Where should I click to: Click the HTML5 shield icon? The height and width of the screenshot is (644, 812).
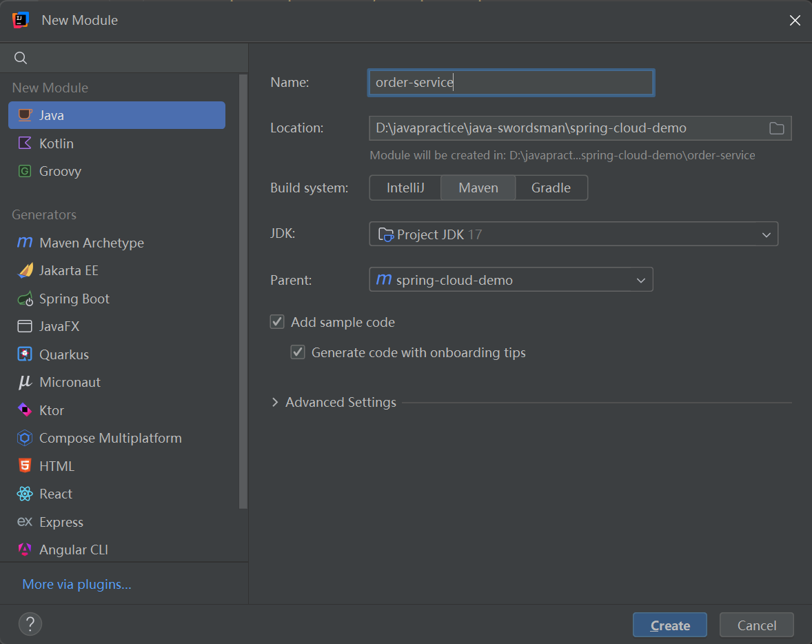(x=25, y=466)
